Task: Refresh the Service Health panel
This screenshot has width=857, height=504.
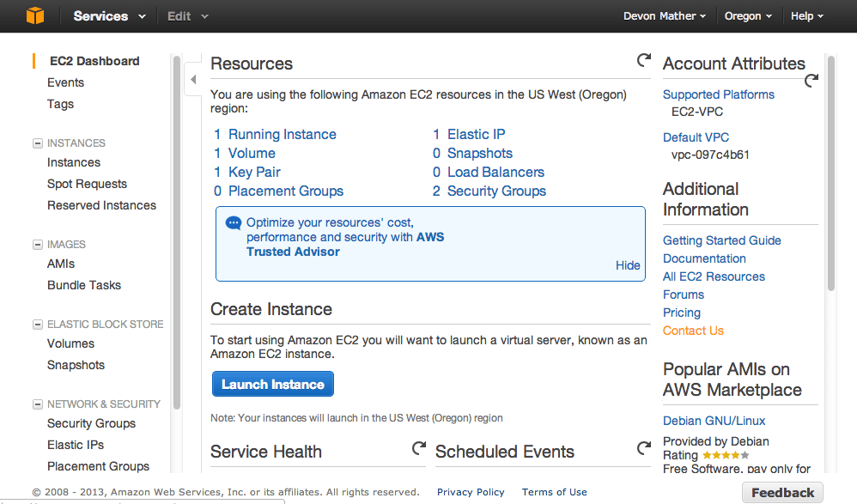Action: [x=418, y=447]
